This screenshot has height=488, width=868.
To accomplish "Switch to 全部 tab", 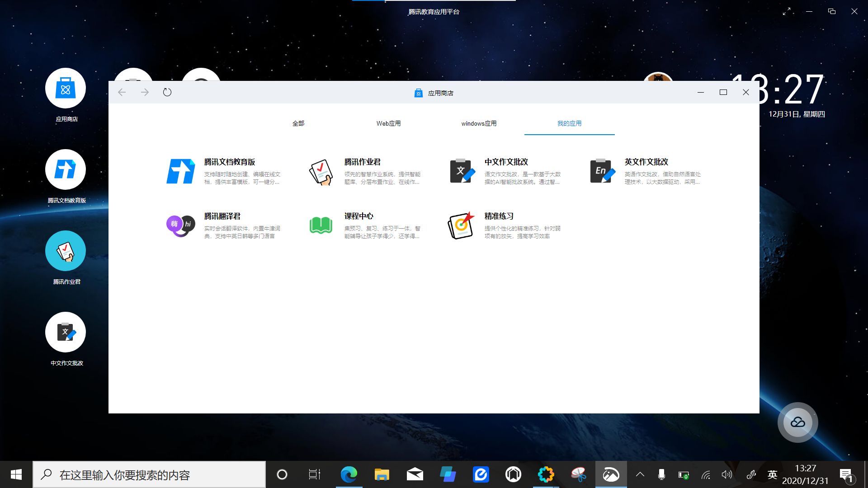I will pyautogui.click(x=298, y=123).
